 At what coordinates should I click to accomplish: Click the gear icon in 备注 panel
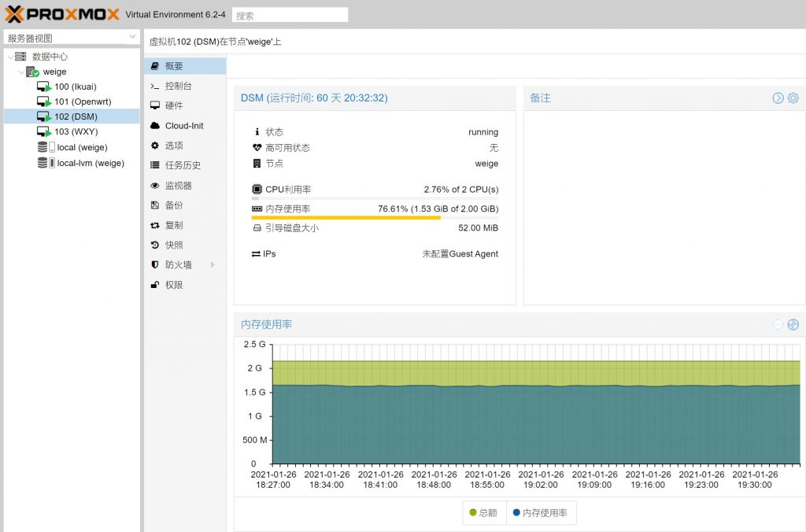coord(793,98)
